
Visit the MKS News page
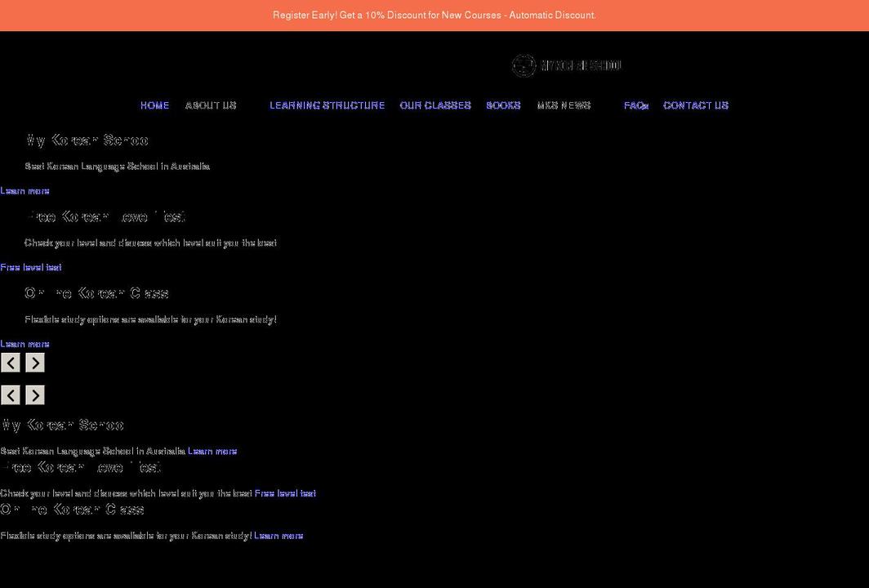[564, 105]
